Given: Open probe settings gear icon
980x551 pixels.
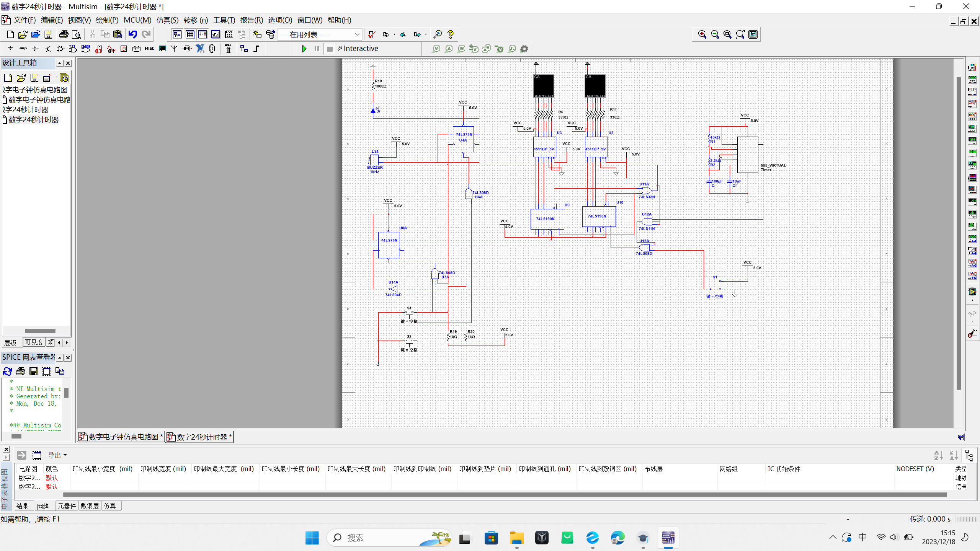Looking at the screenshot, I should [524, 49].
